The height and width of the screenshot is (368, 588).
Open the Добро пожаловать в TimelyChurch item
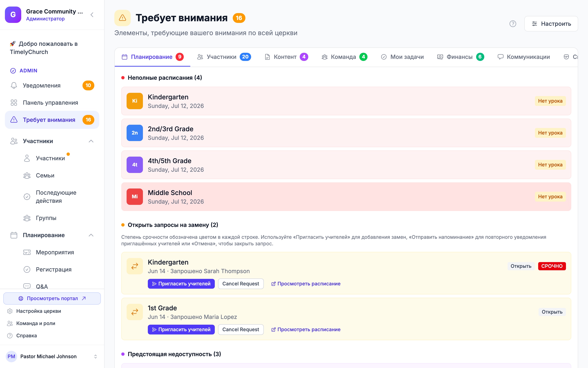click(52, 48)
